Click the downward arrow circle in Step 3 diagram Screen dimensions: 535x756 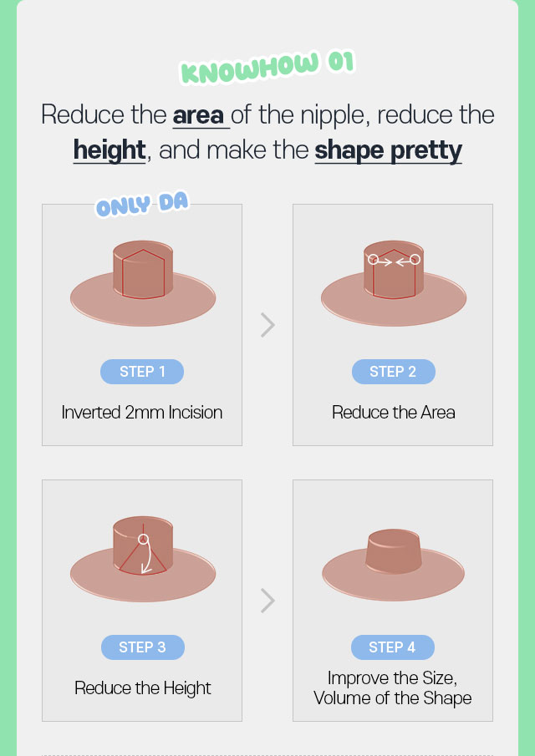point(143,540)
